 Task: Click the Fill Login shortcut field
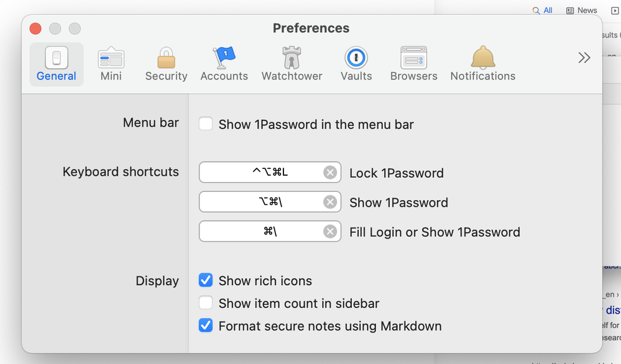(261, 232)
